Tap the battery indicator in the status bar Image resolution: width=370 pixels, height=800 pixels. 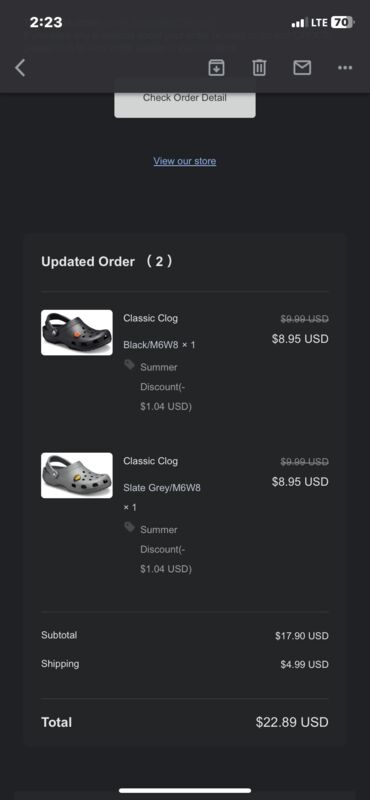[342, 22]
